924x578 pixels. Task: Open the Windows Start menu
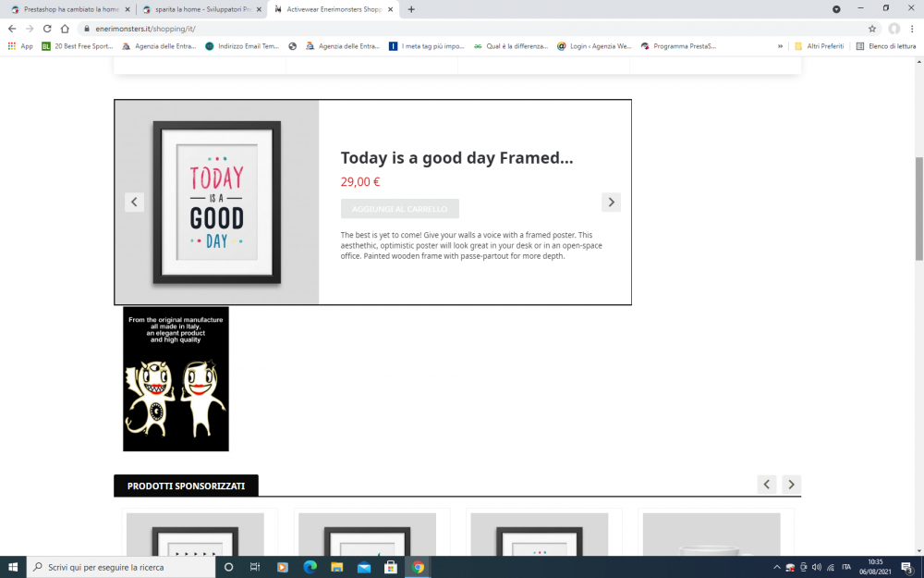pos(13,567)
